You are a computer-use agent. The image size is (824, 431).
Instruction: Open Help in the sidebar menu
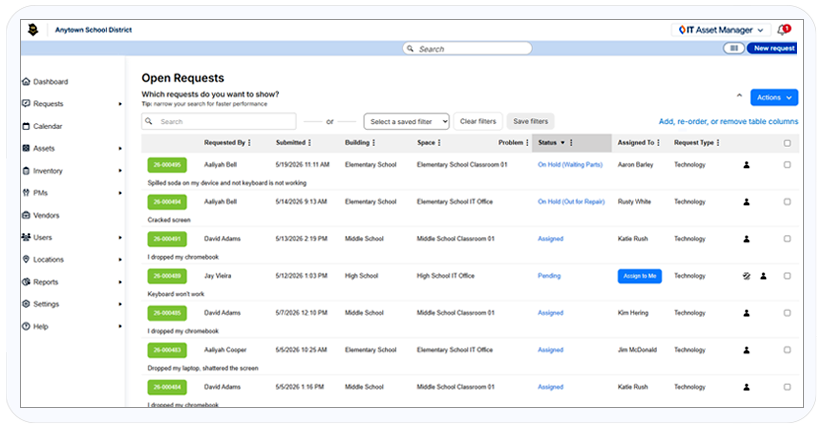point(40,326)
